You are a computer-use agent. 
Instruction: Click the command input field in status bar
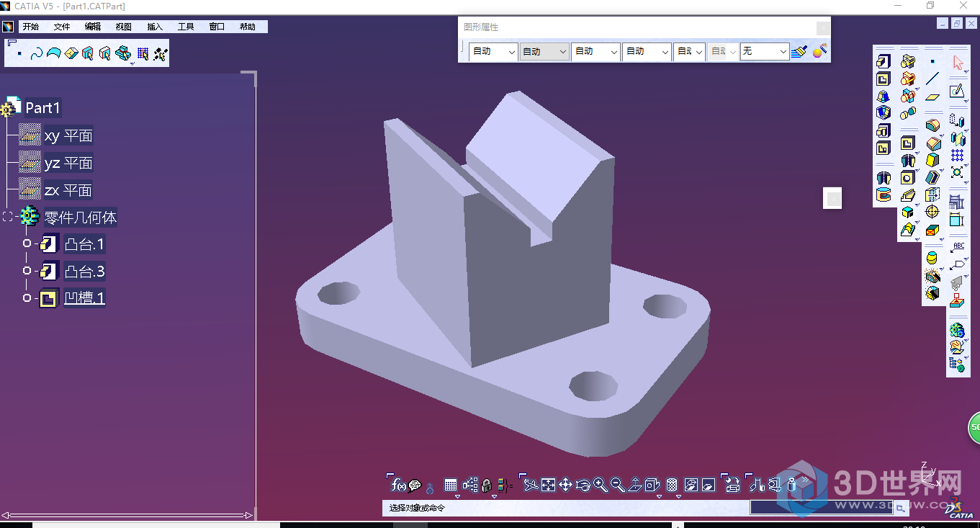pyautogui.click(x=820, y=507)
